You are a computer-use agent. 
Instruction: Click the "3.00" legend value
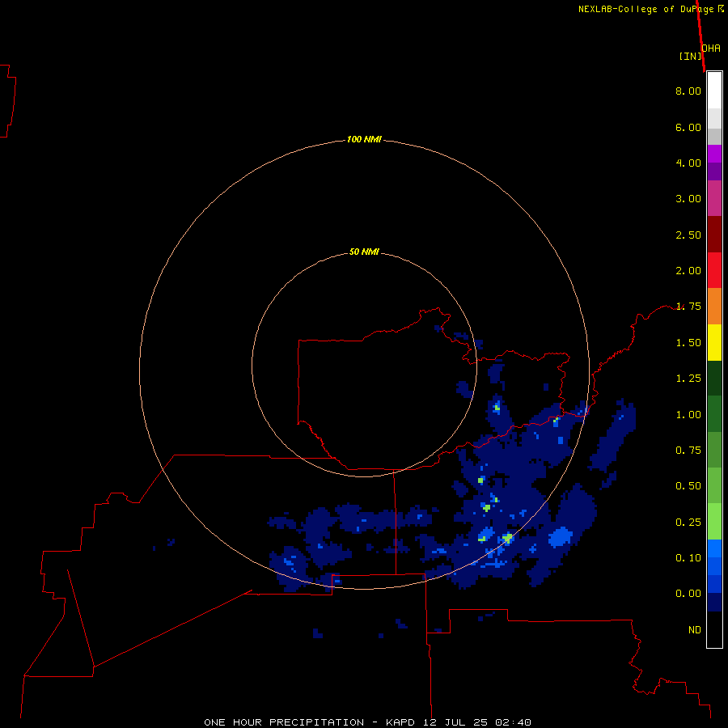688,199
